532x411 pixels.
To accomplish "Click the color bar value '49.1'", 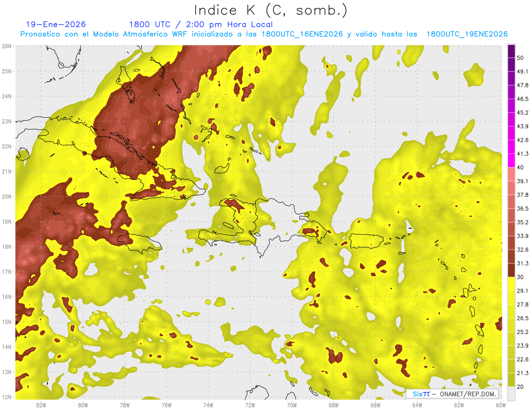I will pos(523,71).
